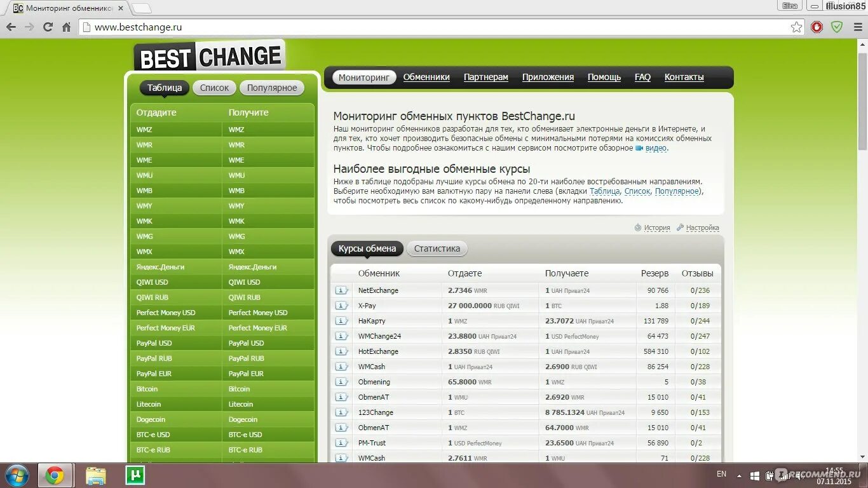Open the Обменники menu item
This screenshot has height=488, width=868.
click(426, 78)
